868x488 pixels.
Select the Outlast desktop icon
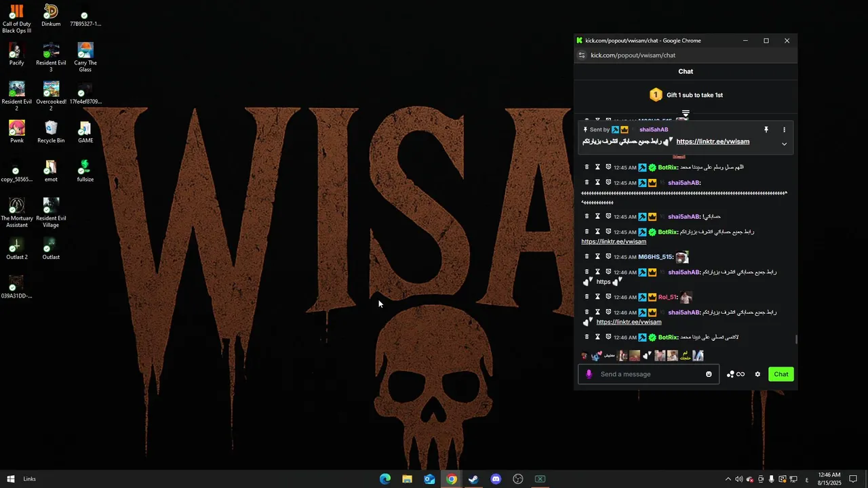click(x=51, y=247)
